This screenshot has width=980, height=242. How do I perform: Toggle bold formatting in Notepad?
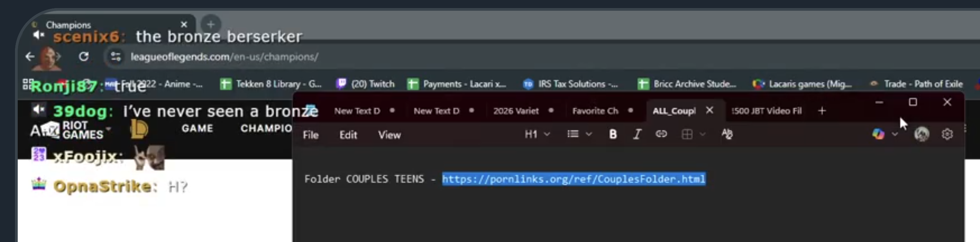click(x=613, y=134)
